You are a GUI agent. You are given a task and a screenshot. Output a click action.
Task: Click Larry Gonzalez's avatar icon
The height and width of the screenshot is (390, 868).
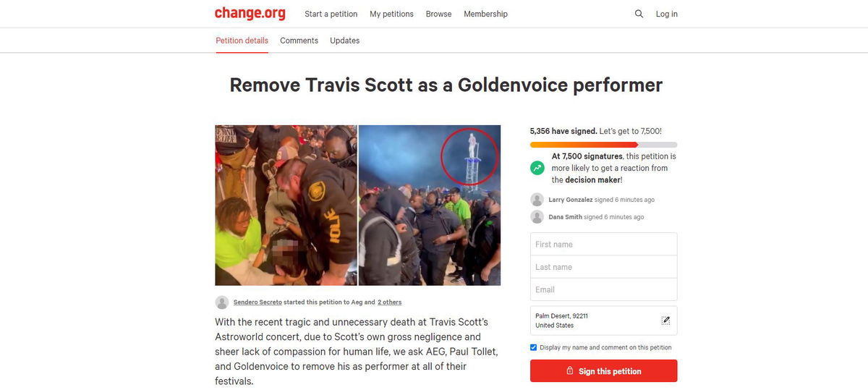coord(537,200)
